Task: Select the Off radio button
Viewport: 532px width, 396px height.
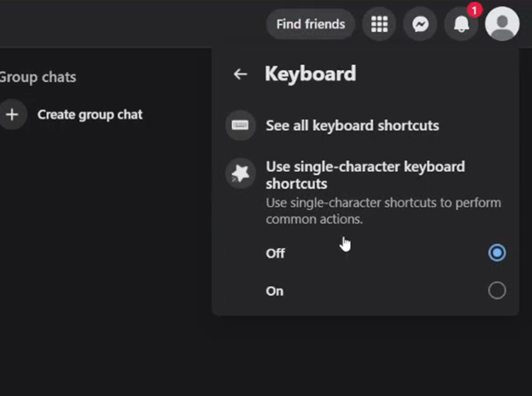Action: coord(497,253)
